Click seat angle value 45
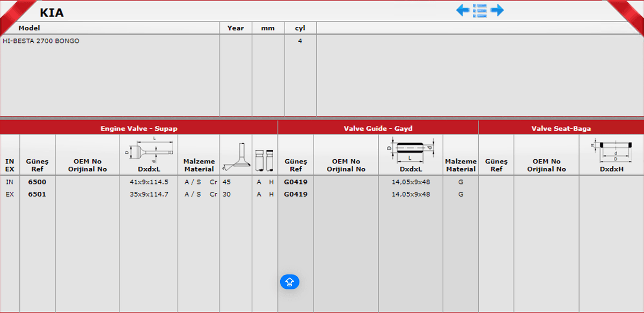This screenshot has height=313, width=644. pos(226,182)
